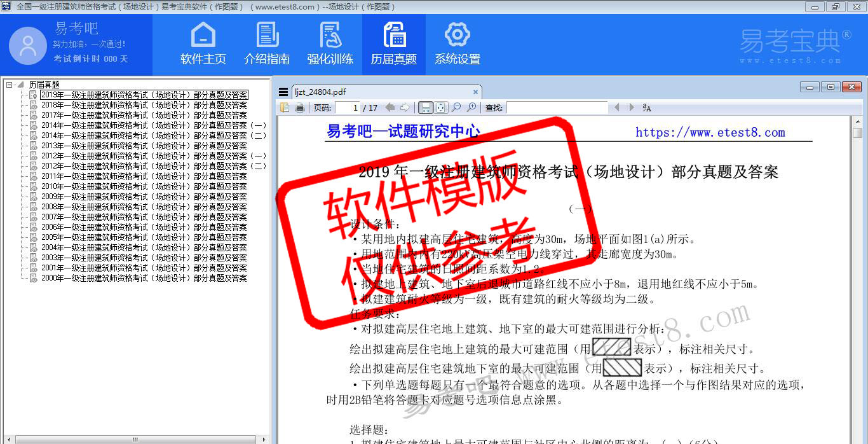868x444 pixels.
Task: Open the 2018年 exam paper in the tree
Action: [144, 105]
